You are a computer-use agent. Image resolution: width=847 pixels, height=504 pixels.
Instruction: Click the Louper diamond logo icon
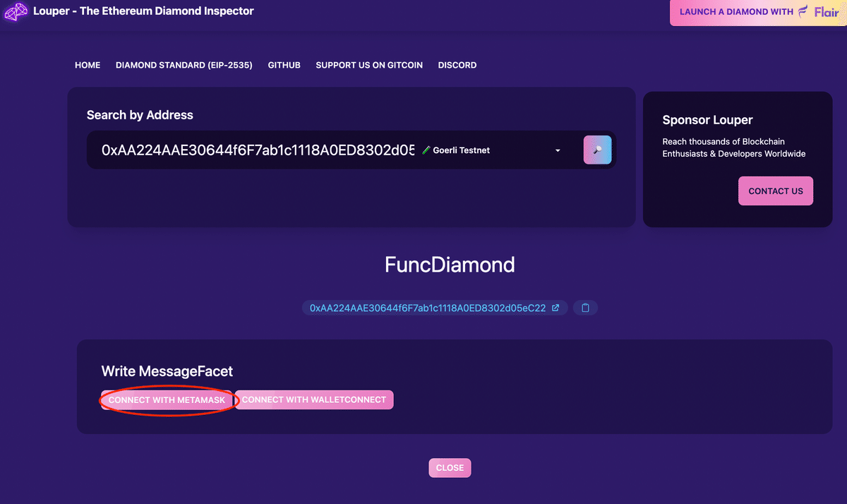pos(16,12)
